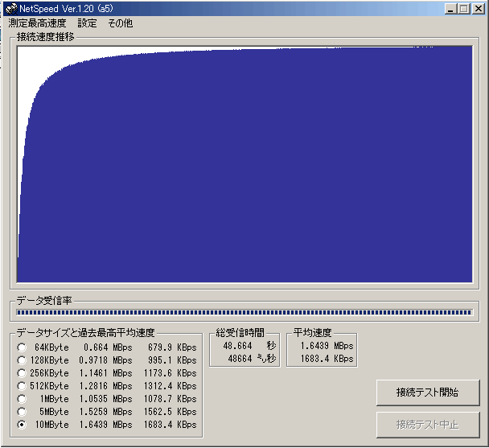The image size is (489, 448).
Task: Click the データ受信率 progress bar
Action: pos(244,312)
